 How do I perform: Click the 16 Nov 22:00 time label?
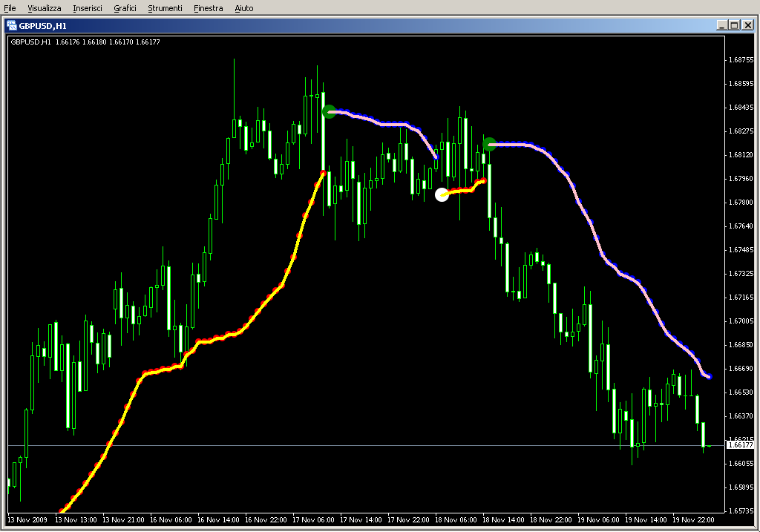266,520
